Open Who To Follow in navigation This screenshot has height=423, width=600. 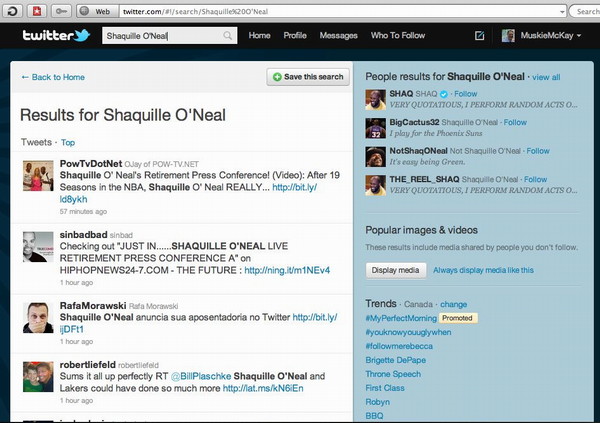(x=398, y=36)
